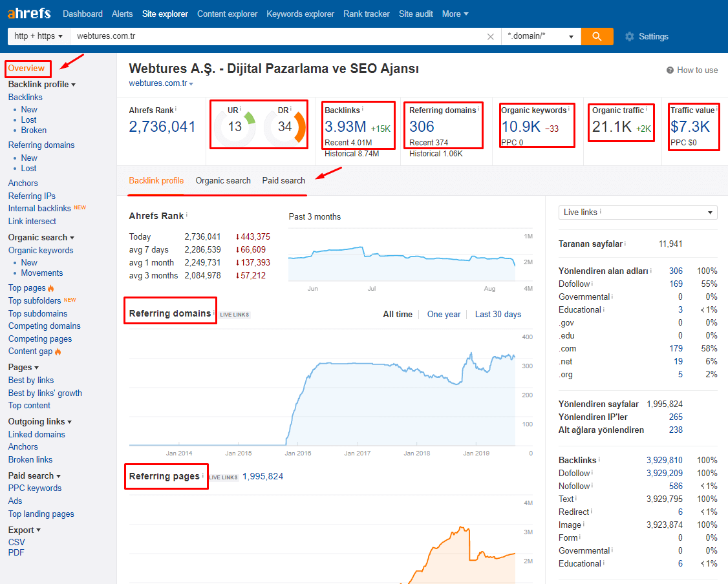This screenshot has height=584, width=728.
Task: Open Rank tracker in the top menu
Action: click(367, 14)
